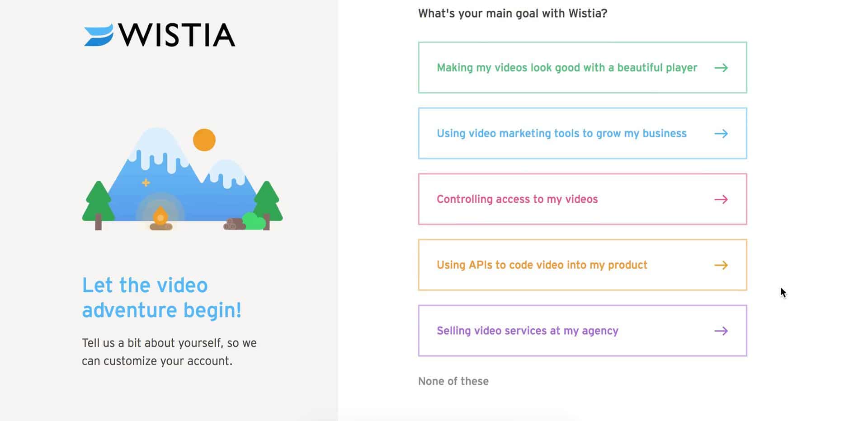Select Using video marketing tools to grow business

[x=582, y=133]
